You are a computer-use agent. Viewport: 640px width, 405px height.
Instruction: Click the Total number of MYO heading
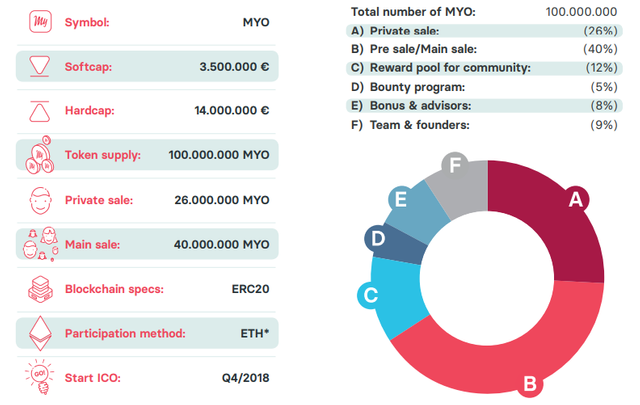[x=413, y=12]
